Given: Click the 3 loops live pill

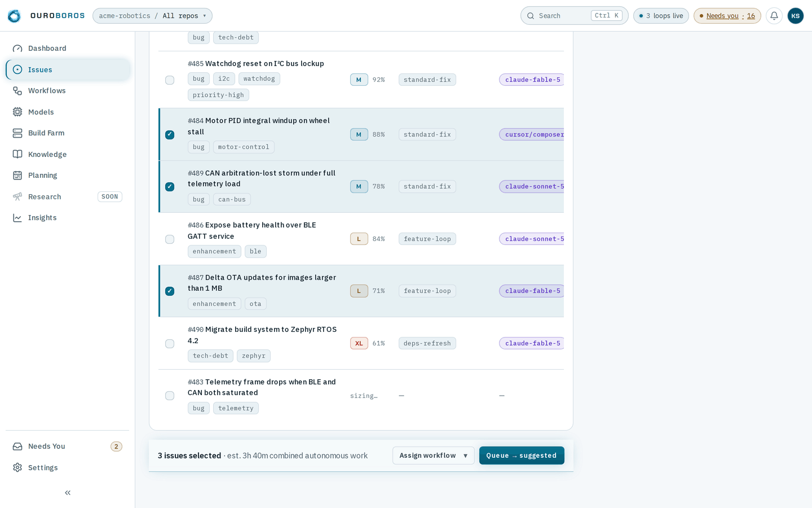Looking at the screenshot, I should point(661,16).
